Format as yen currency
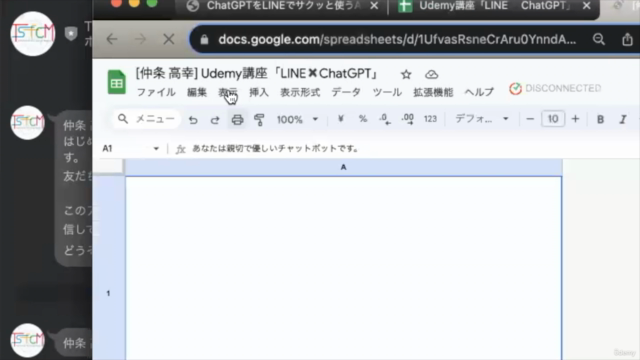Viewport: 640px width, 360px height. coord(341,119)
